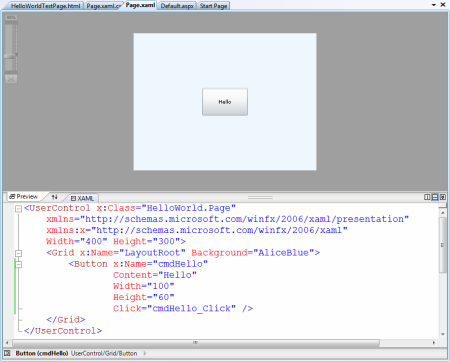Image resolution: width=450 pixels, height=362 pixels.
Task: Select the Hello button in the design preview
Action: (225, 102)
